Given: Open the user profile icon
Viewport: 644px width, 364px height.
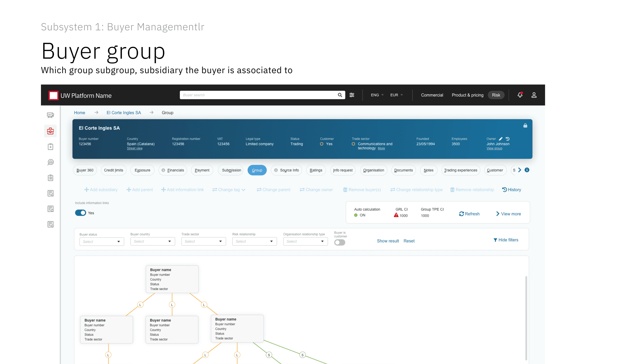Looking at the screenshot, I should click(x=534, y=95).
